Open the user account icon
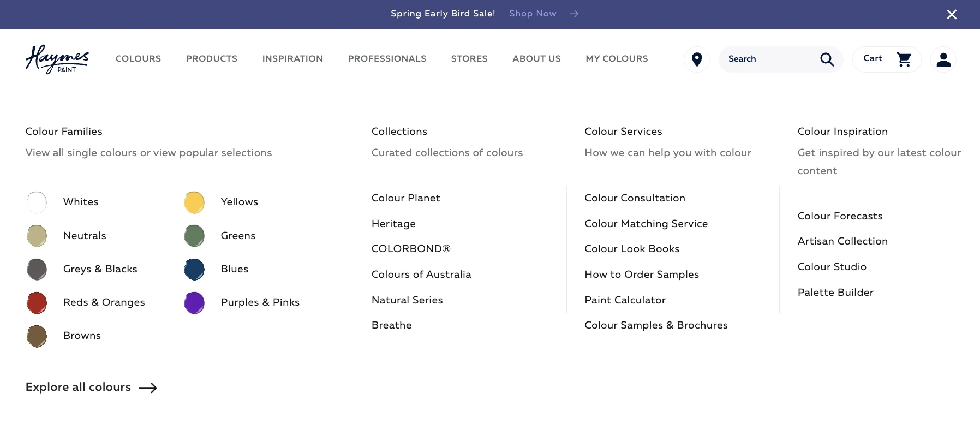This screenshot has height=429, width=980. 943,59
